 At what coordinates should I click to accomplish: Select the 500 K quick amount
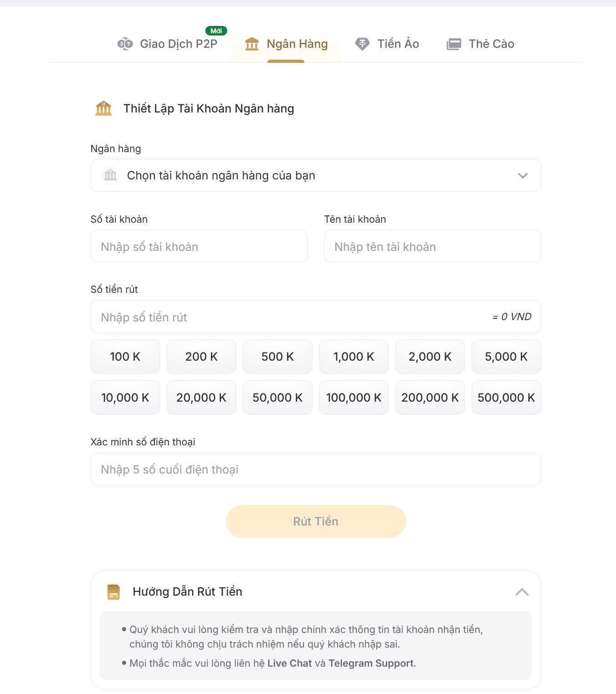277,357
